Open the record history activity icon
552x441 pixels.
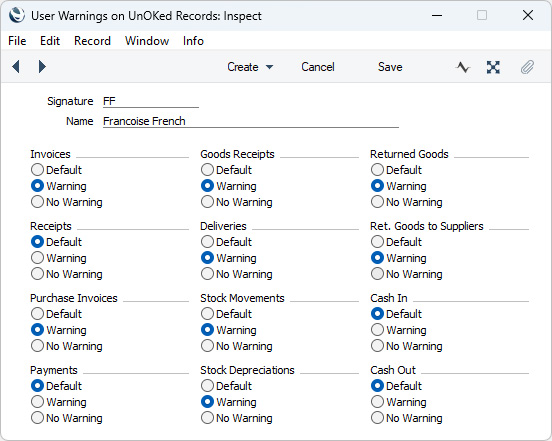coord(463,67)
